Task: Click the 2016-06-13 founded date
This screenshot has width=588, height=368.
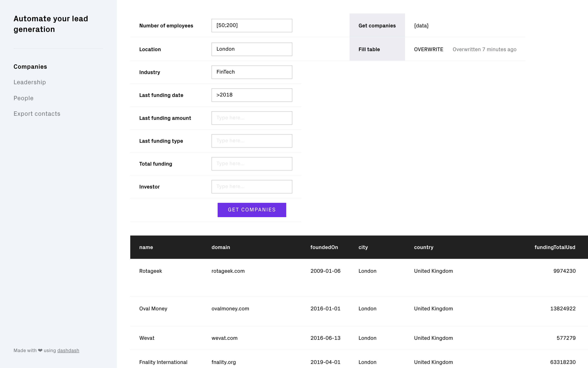Action: coord(325,338)
